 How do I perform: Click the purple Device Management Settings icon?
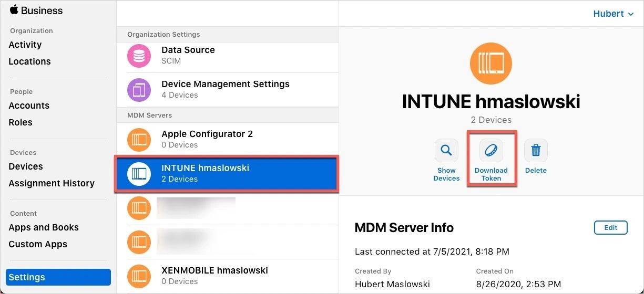139,90
